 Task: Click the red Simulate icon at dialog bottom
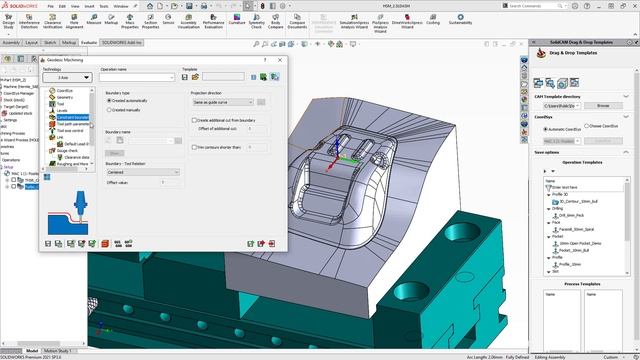105,244
